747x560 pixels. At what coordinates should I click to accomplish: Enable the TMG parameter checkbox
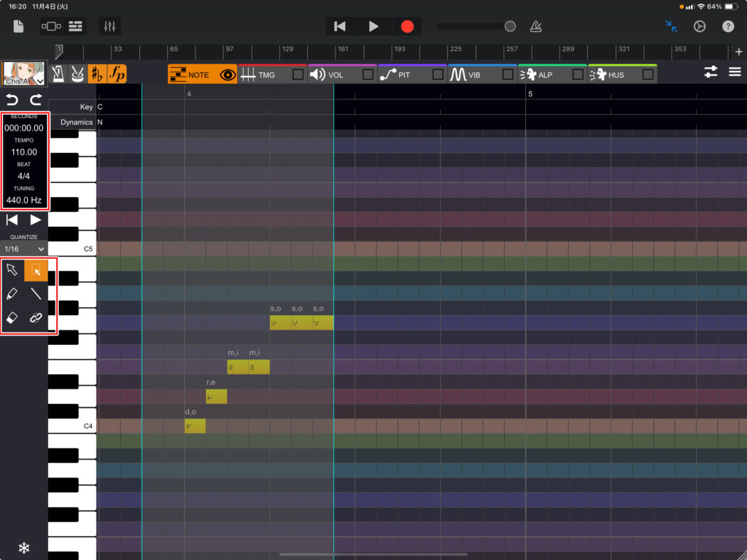[x=298, y=74]
